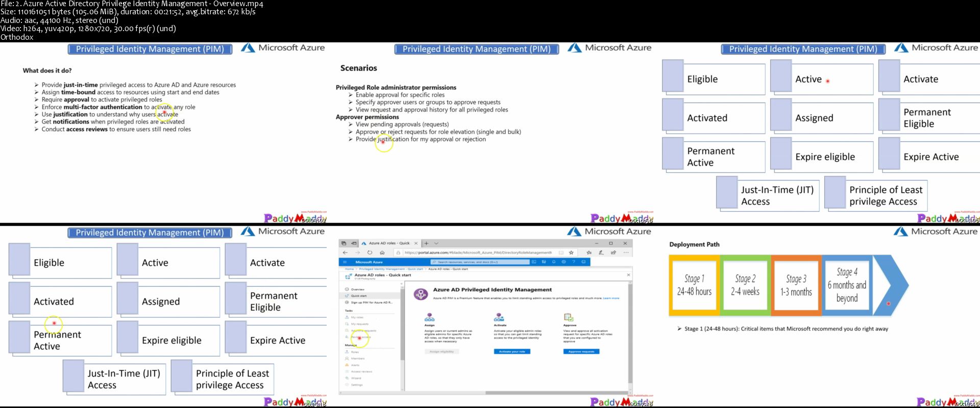Image resolution: width=980 pixels, height=408 pixels.
Task: Click Privileged Identity Management breadcrumb
Action: pos(391,269)
